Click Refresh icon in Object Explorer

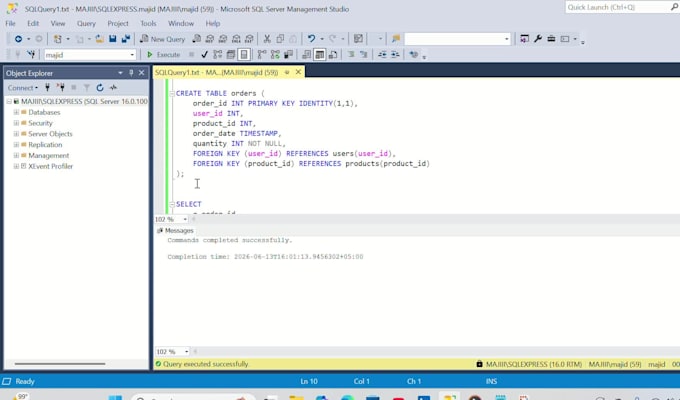click(x=100, y=88)
